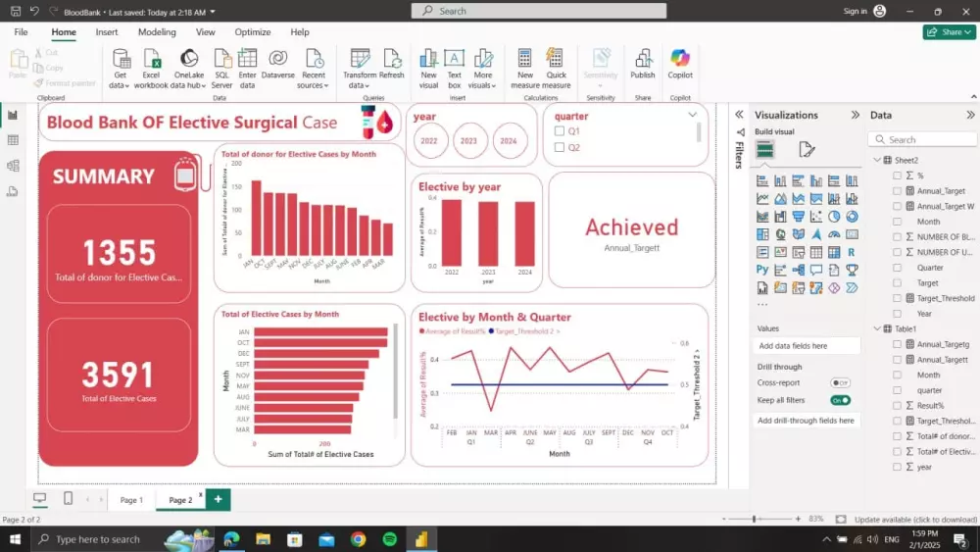This screenshot has height=552, width=980.
Task: Switch to Report view in sidebar
Action: point(13,115)
